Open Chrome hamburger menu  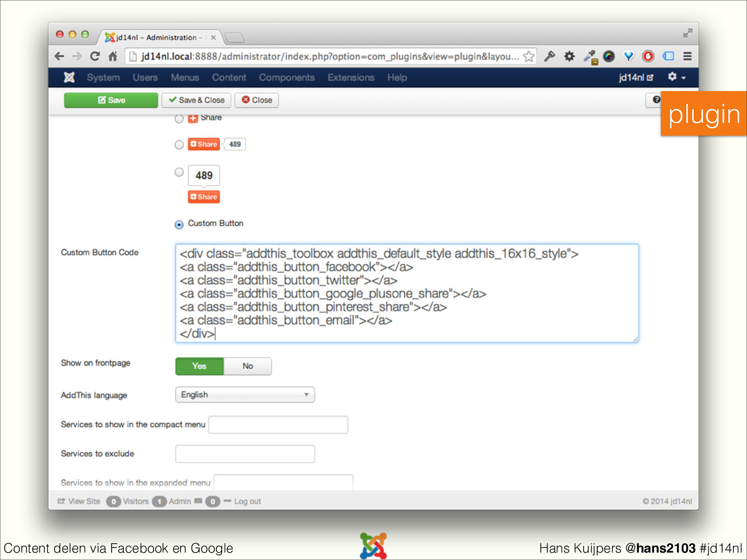[x=687, y=56]
